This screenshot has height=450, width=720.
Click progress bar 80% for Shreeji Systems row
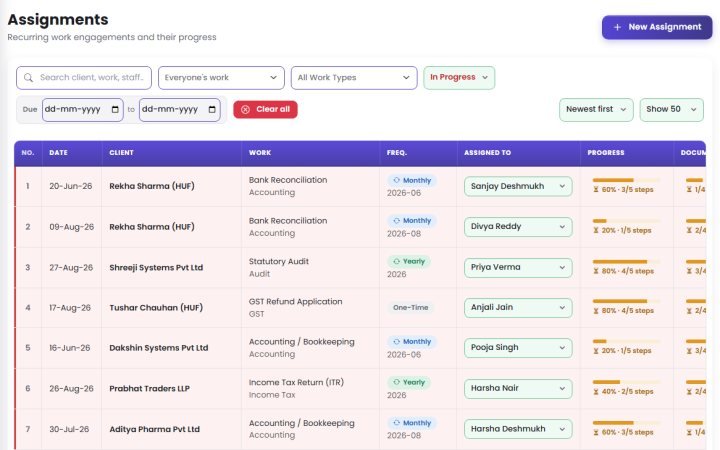point(626,261)
